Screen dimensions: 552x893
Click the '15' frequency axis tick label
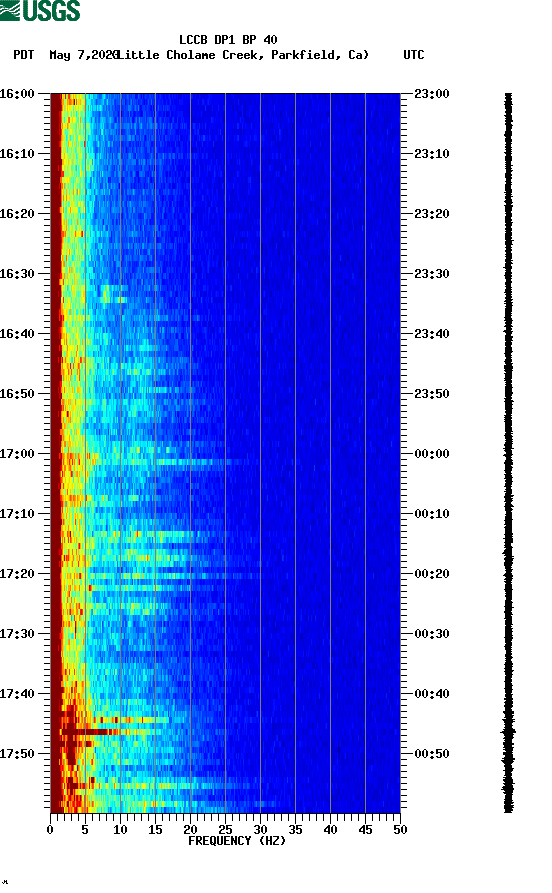coord(155,830)
